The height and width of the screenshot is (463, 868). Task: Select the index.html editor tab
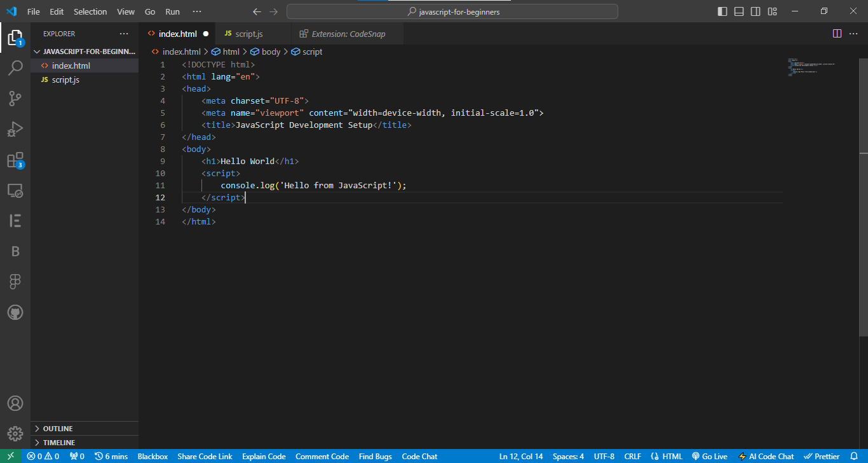[177, 34]
